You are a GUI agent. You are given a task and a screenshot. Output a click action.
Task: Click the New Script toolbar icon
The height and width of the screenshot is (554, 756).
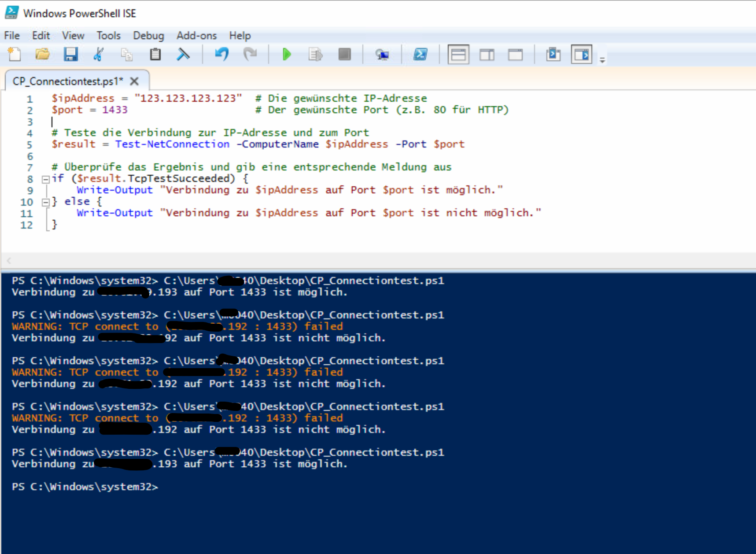pos(15,55)
